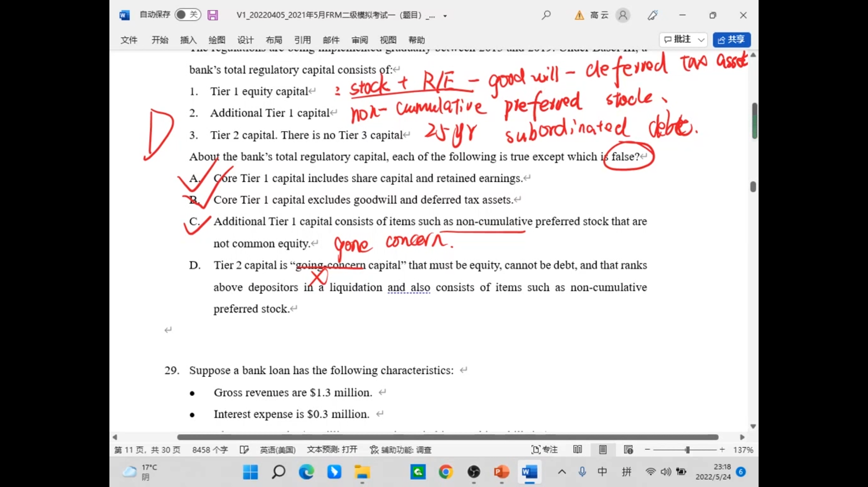The image size is (868, 487).
Task: Click the spelling proofing check icon
Action: point(244,449)
